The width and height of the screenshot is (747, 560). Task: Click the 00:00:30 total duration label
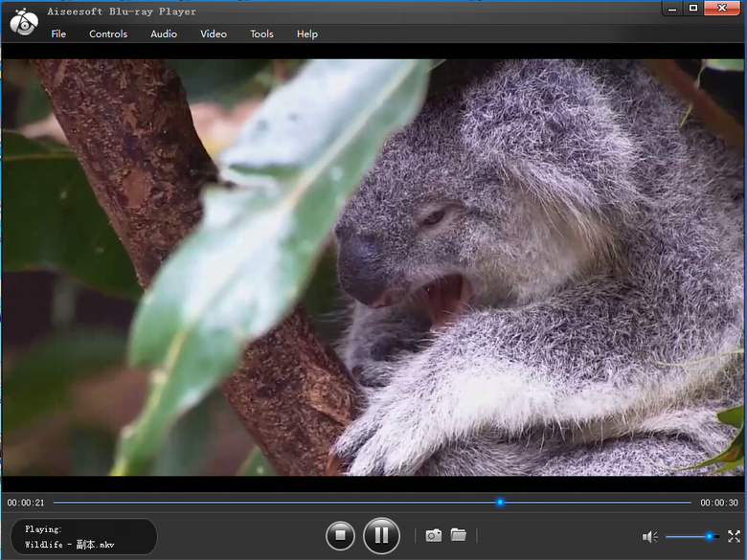click(x=719, y=503)
